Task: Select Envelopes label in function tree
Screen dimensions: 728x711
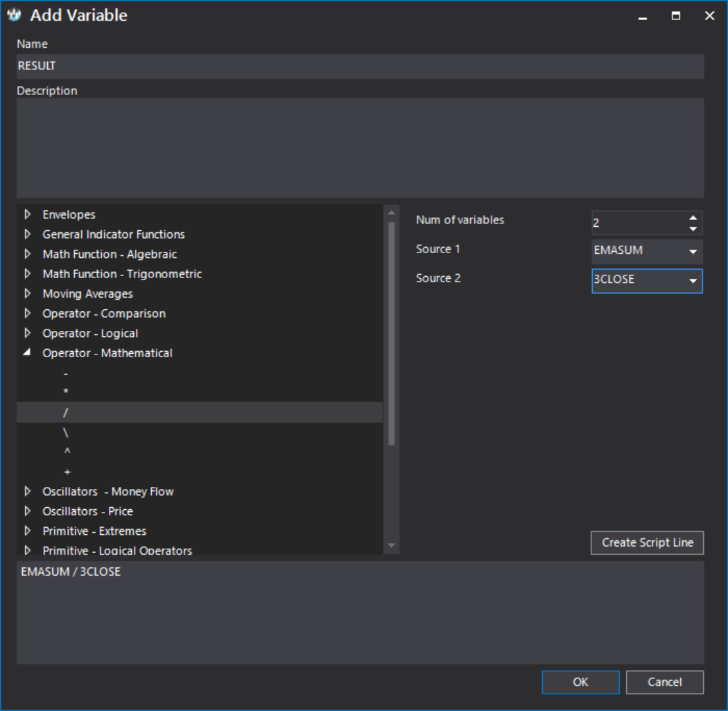Action: [x=69, y=214]
